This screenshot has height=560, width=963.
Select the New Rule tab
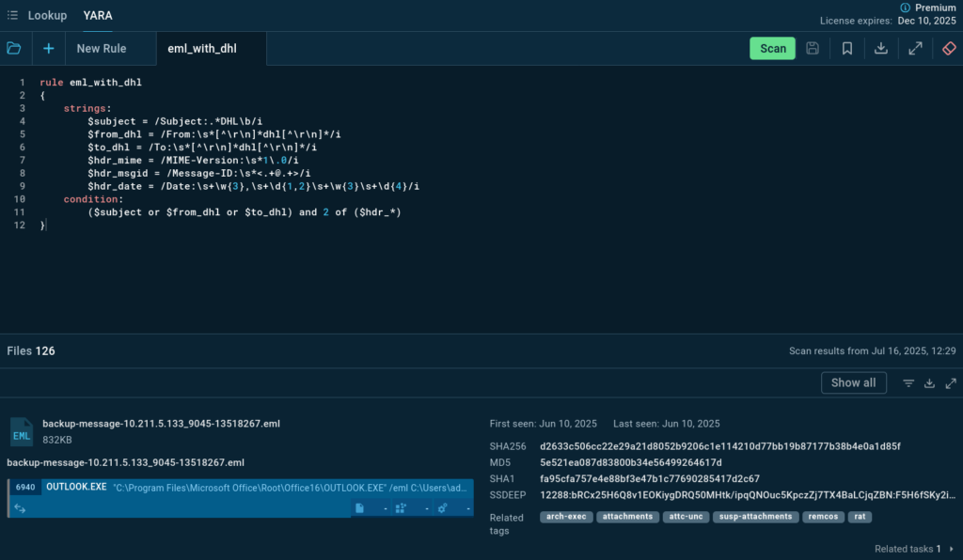(102, 49)
